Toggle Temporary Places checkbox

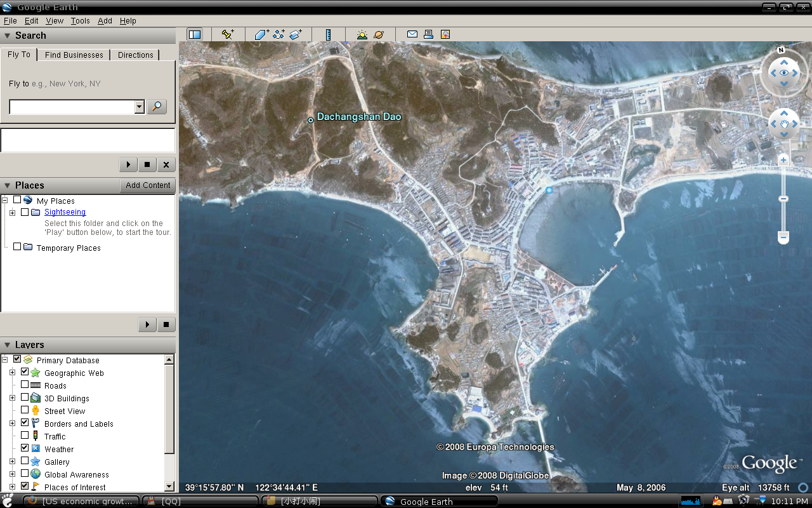click(17, 247)
